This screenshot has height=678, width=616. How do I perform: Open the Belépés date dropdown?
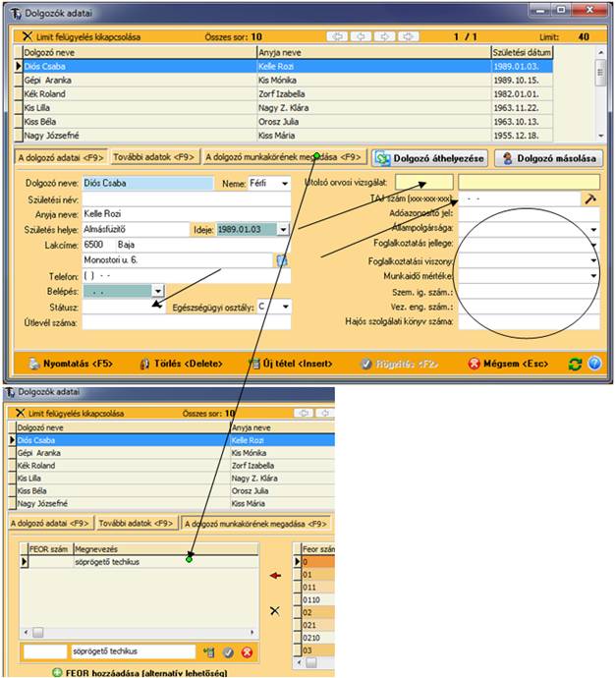click(158, 292)
